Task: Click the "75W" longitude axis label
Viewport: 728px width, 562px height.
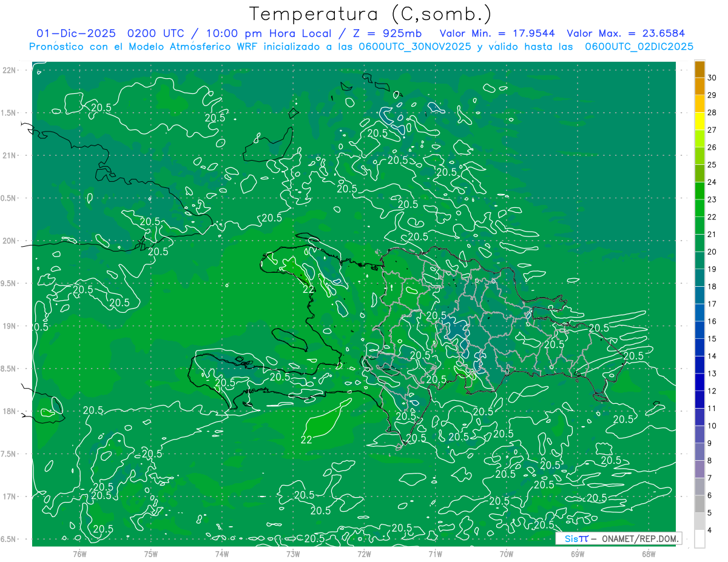Action: pos(151,554)
